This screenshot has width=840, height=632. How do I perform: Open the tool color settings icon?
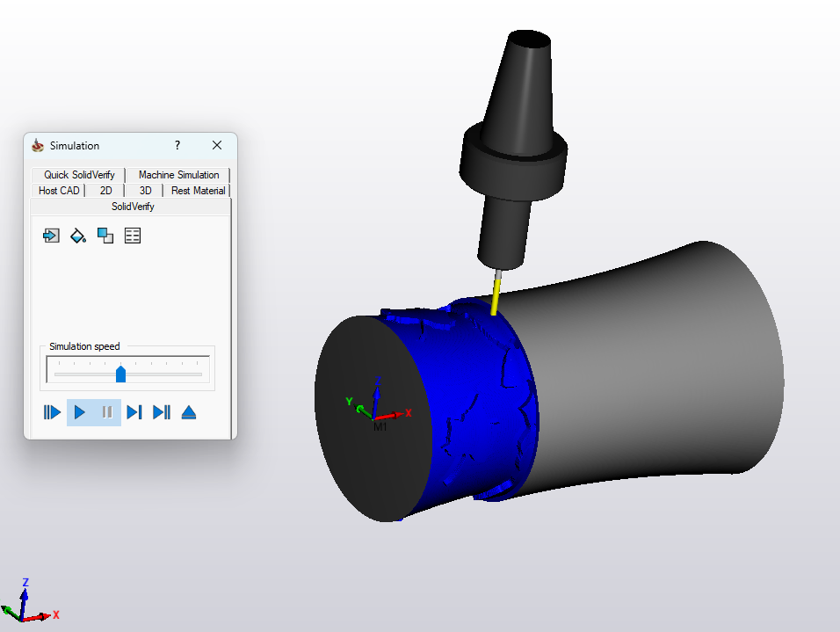pos(77,236)
